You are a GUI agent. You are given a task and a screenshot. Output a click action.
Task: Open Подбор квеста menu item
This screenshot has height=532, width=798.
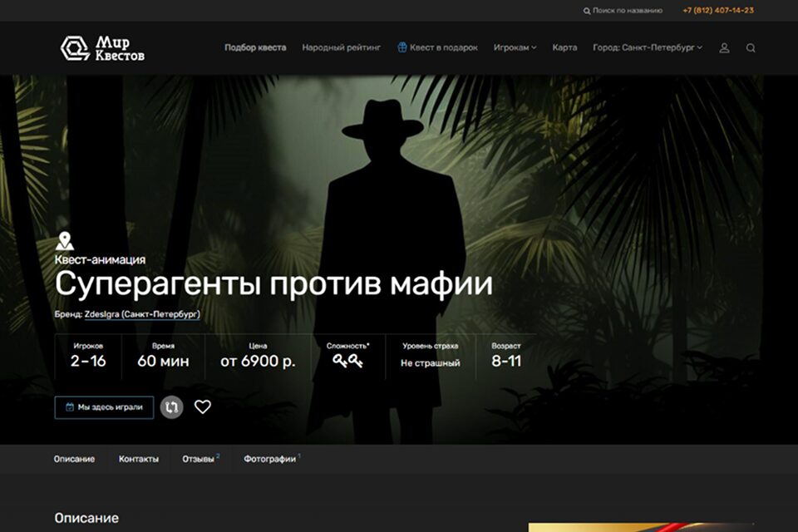[x=255, y=47]
